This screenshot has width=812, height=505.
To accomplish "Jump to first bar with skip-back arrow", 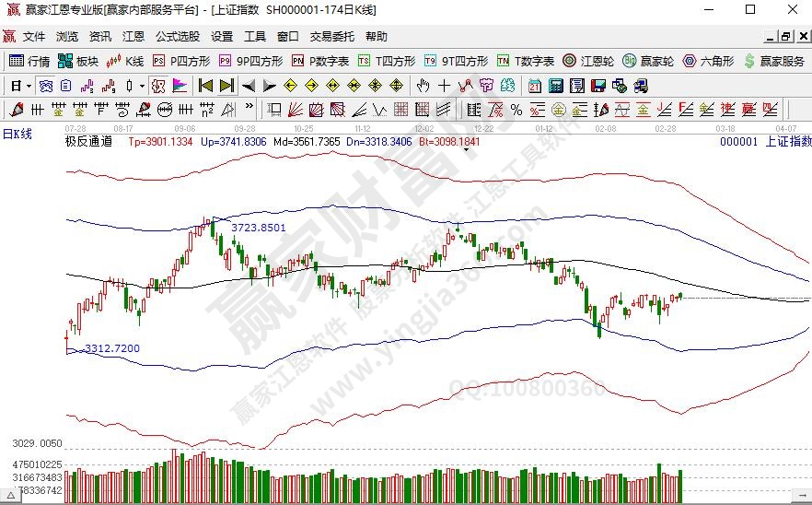I will pos(205,86).
